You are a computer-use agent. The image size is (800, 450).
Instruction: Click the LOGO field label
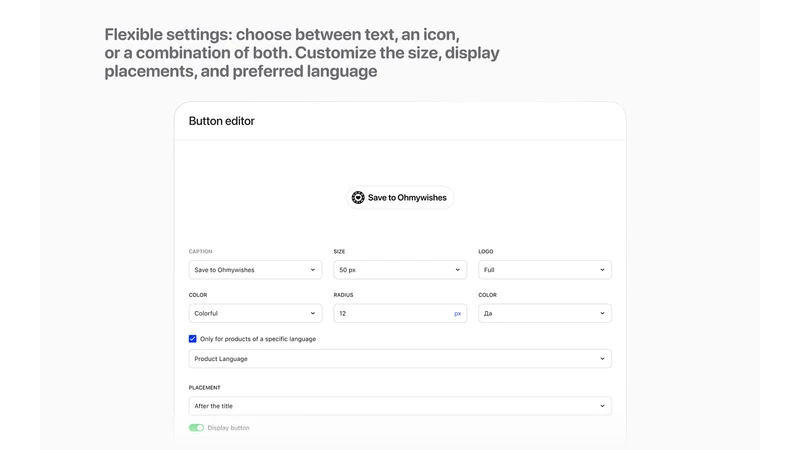486,252
